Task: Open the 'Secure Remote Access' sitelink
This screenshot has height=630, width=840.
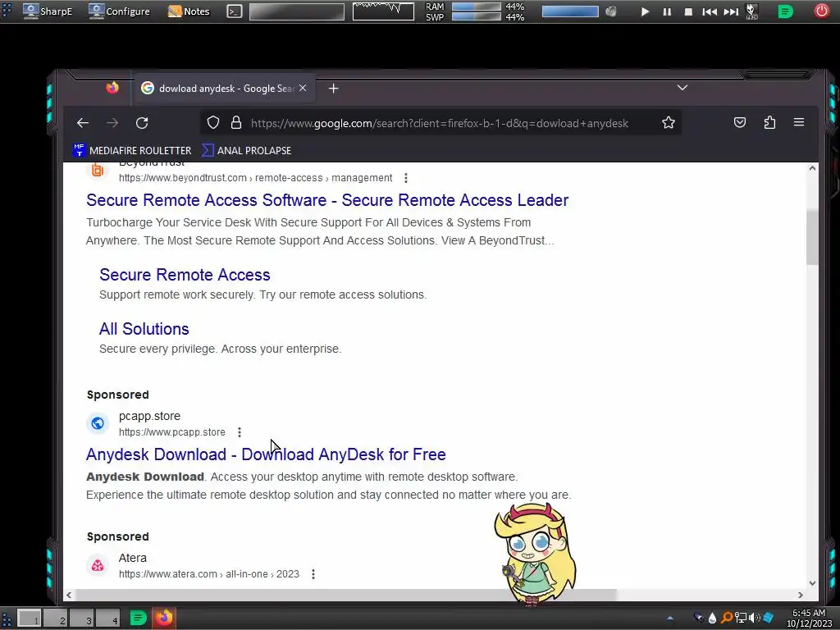Action: point(185,275)
